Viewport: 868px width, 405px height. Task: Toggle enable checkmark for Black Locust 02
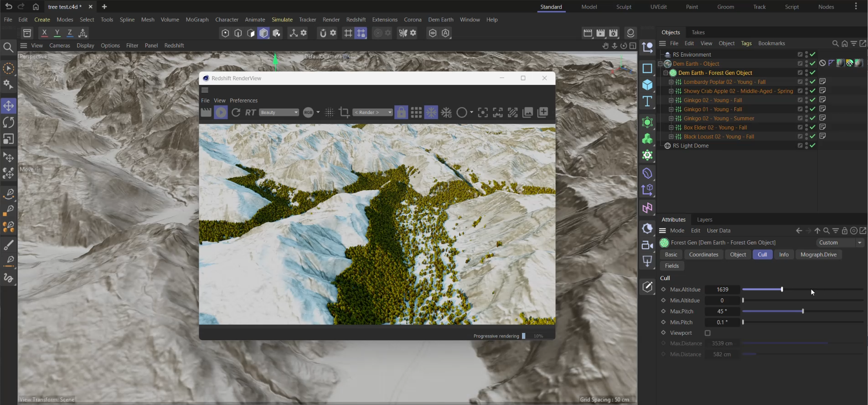[x=812, y=136]
